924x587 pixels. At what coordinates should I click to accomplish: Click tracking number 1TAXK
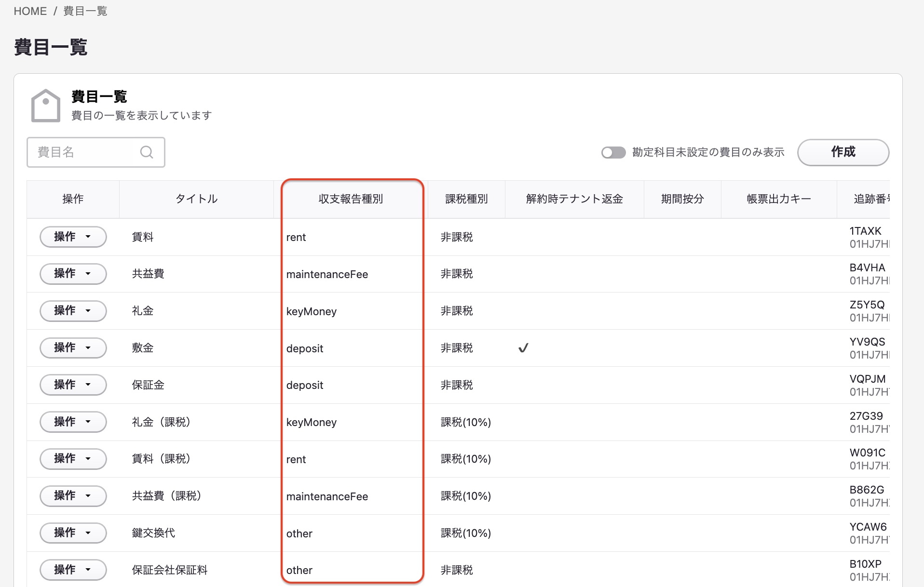pos(865,231)
